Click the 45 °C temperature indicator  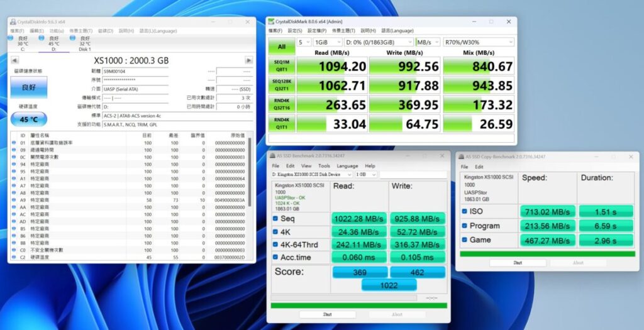(29, 119)
